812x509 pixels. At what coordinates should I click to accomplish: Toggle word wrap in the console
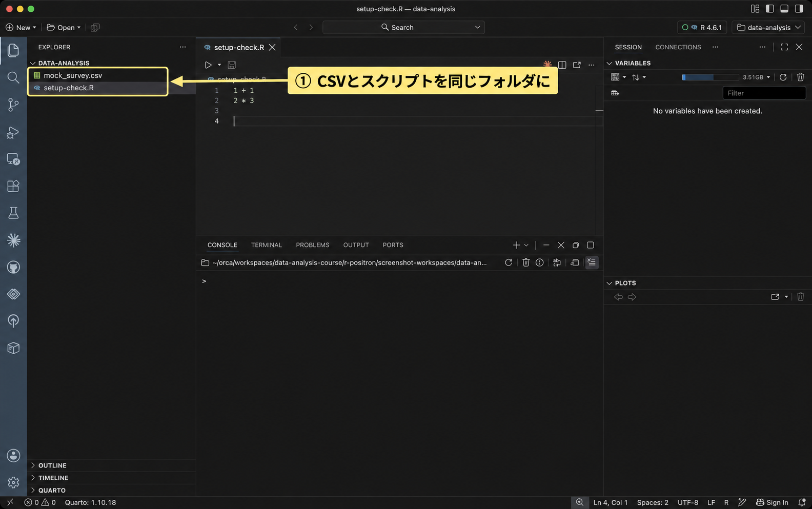click(x=557, y=262)
